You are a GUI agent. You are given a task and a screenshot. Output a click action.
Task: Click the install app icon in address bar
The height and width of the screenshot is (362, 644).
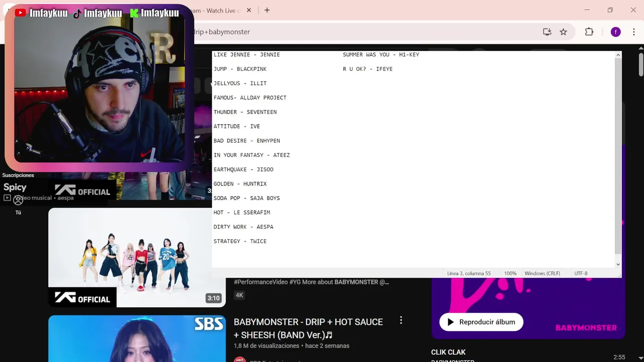[547, 32]
